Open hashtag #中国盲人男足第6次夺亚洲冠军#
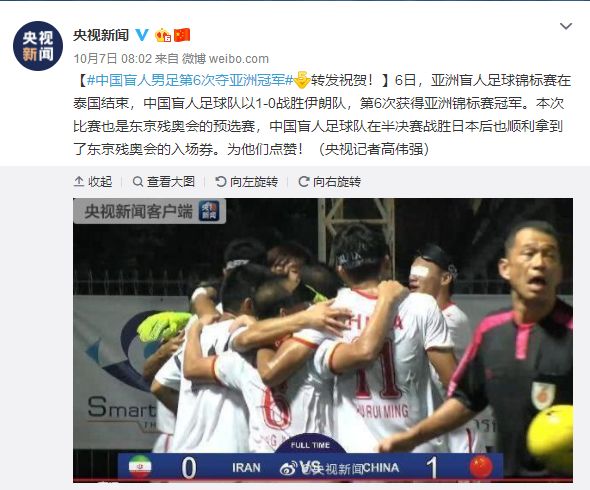The height and width of the screenshot is (490, 590). (x=190, y=80)
